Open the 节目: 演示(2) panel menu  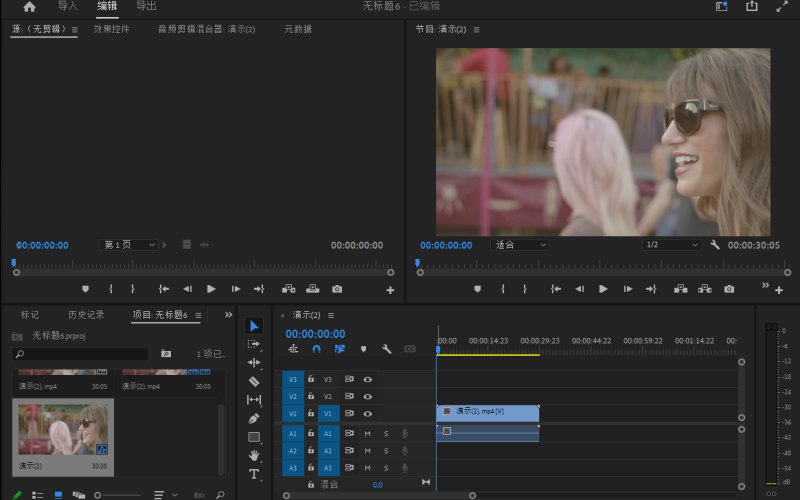pyautogui.click(x=477, y=30)
